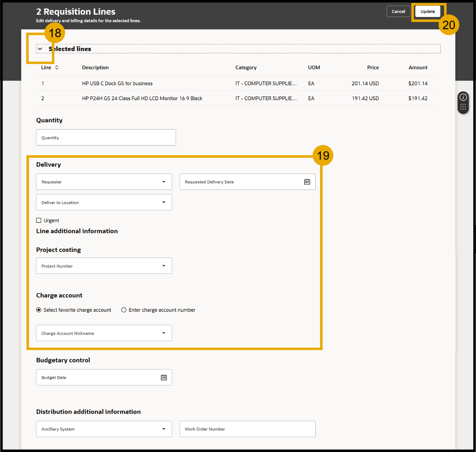Viewport: 476px width, 452px height.
Task: Open the Ancillary System dropdown
Action: click(164, 429)
